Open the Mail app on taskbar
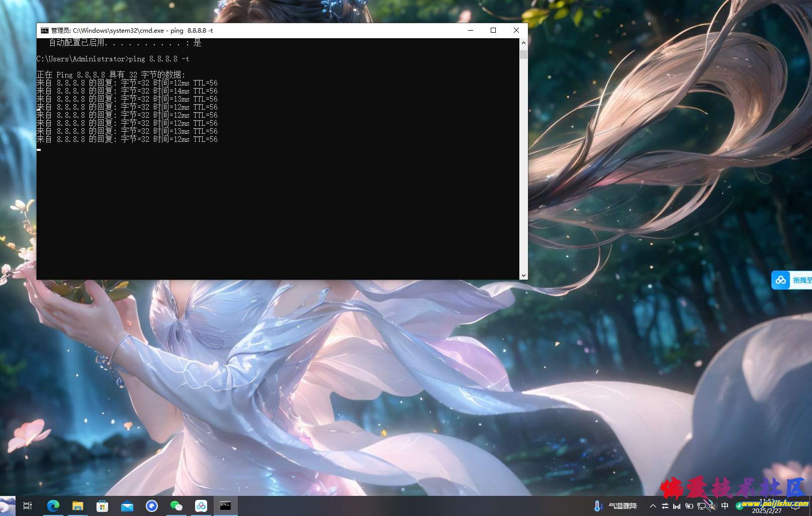Screen dimensions: 812x516 coord(127,506)
